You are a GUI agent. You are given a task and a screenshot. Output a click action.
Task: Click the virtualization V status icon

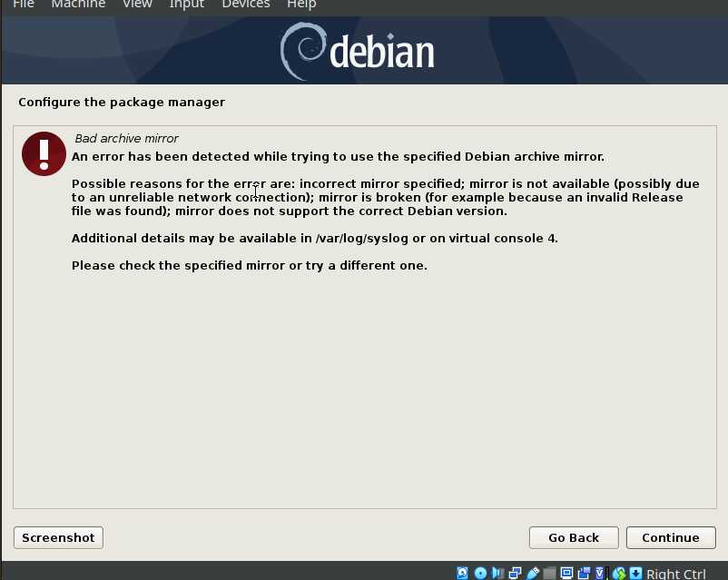coord(600,573)
